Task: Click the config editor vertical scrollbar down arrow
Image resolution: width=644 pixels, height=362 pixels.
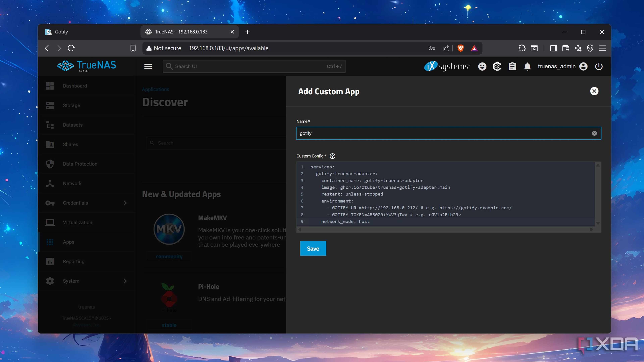Action: [x=598, y=223]
